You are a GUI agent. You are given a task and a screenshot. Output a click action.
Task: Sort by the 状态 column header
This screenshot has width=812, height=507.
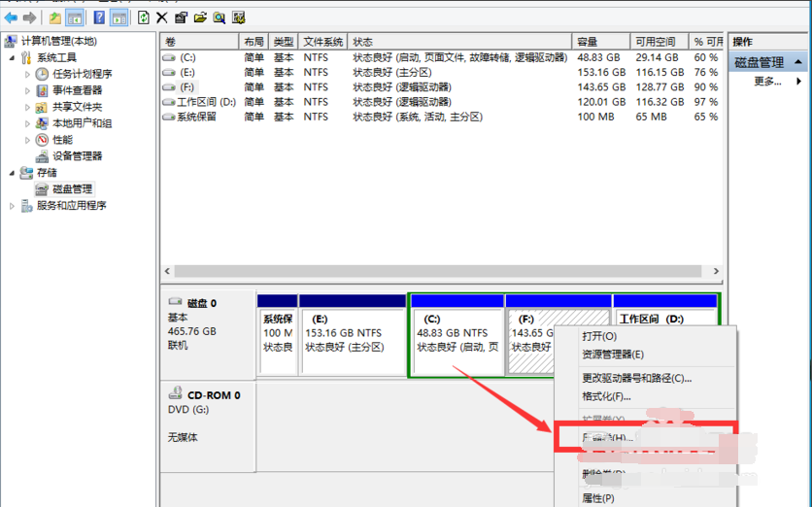click(x=459, y=42)
